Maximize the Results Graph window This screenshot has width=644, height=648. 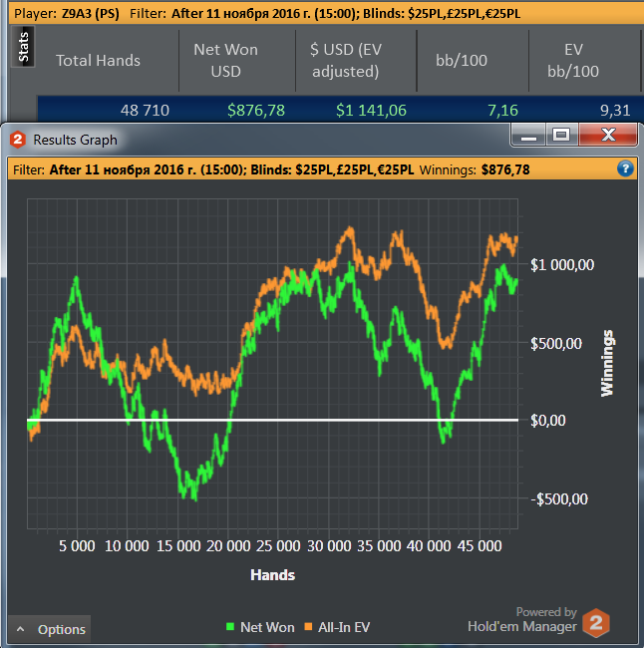point(561,136)
